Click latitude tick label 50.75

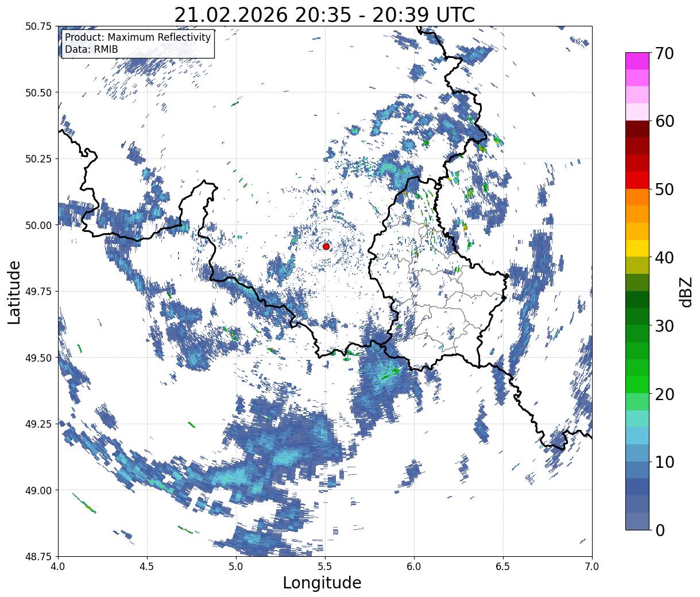click(x=38, y=26)
